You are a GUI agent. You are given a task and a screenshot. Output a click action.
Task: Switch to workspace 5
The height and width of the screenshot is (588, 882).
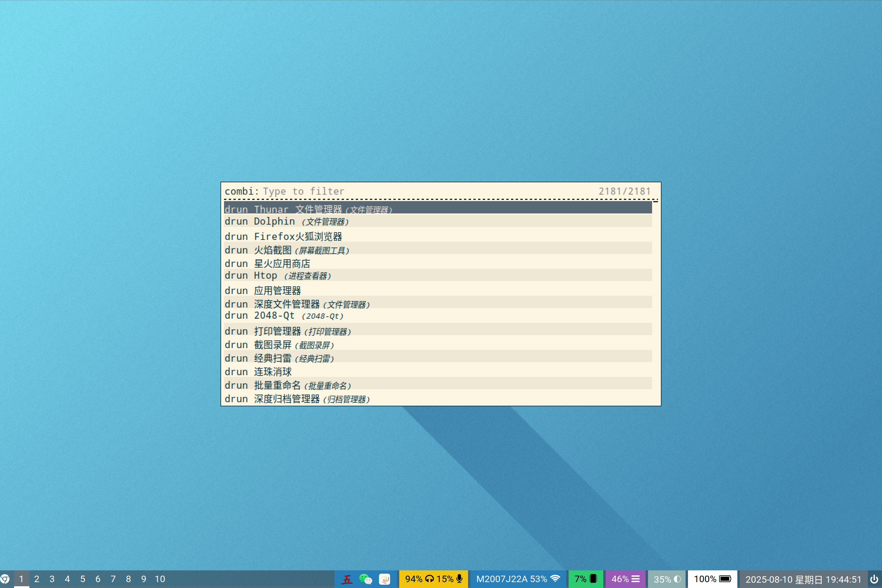83,579
